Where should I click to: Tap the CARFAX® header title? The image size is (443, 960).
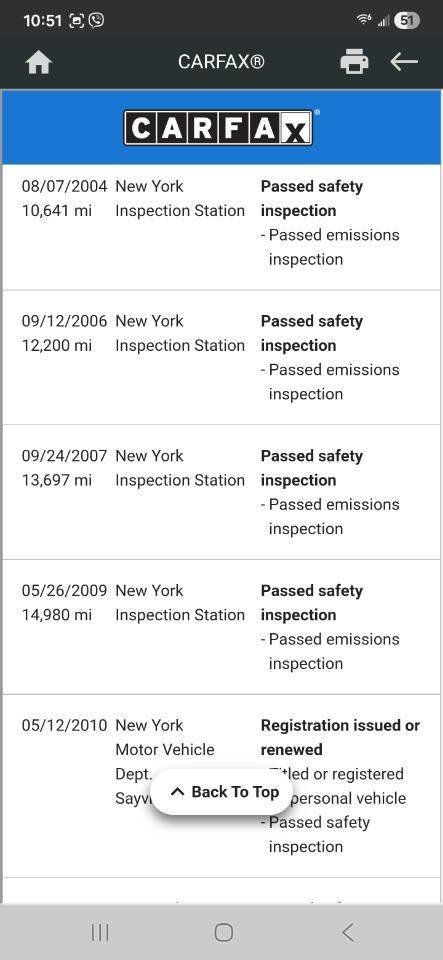tap(222, 62)
